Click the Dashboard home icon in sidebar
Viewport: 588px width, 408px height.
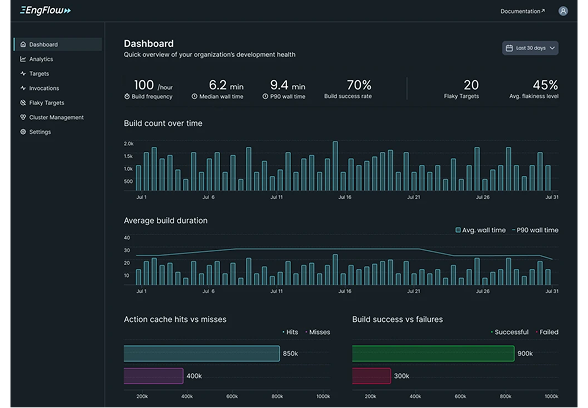pos(23,44)
